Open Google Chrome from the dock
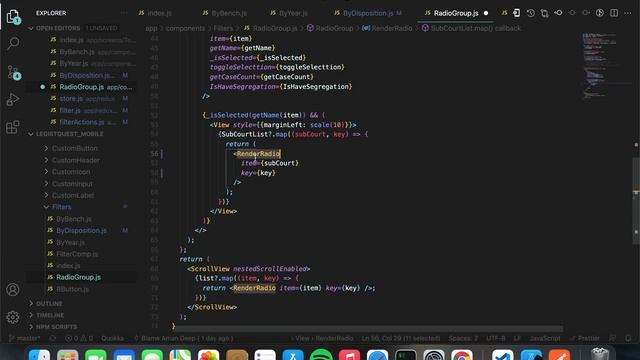Screen dimensions: 640x360 click(x=462, y=355)
